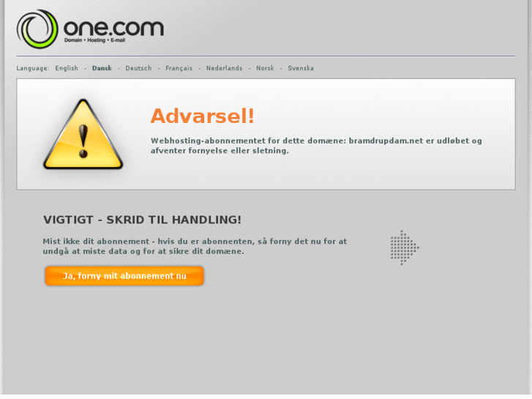Choose Français as the language
532x399 pixels.
click(x=179, y=68)
